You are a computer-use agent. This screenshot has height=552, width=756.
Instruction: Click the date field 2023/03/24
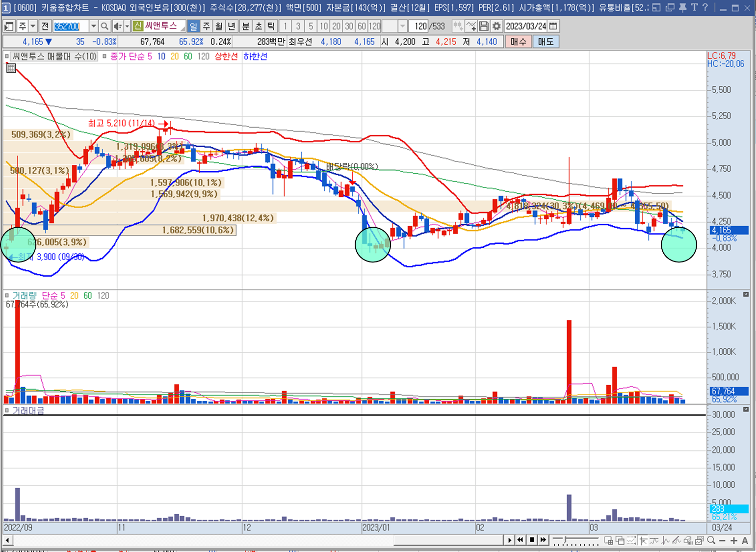tap(526, 26)
